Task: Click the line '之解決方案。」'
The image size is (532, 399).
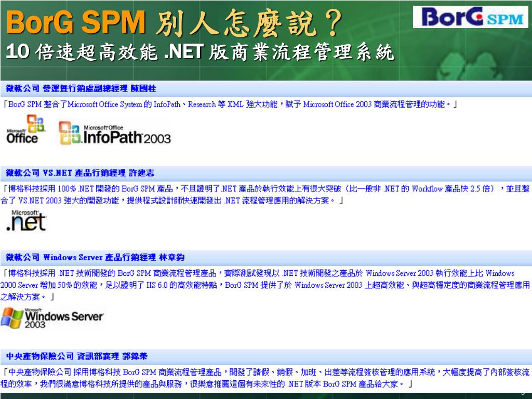Action: tap(27, 297)
